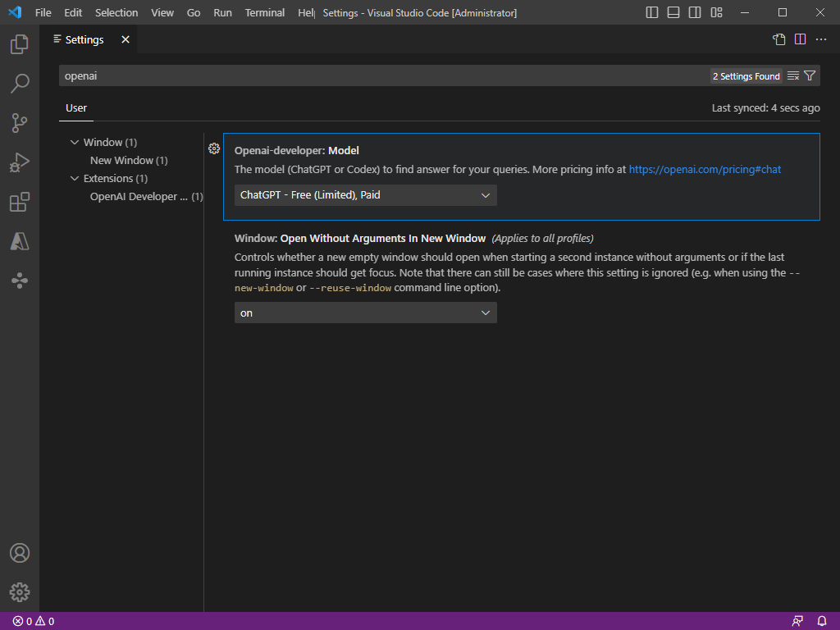Open the Manage gear in activity bar
Screen dimensions: 840x630
pos(20,592)
